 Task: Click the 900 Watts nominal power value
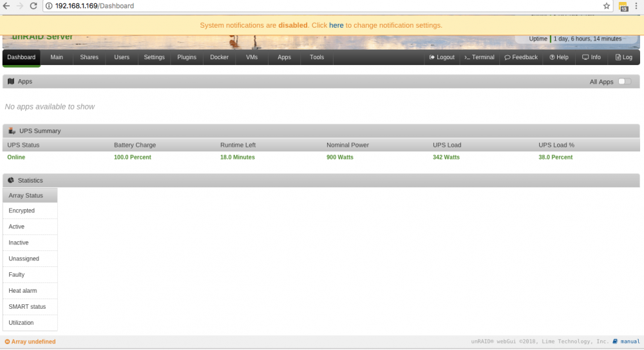[339, 157]
